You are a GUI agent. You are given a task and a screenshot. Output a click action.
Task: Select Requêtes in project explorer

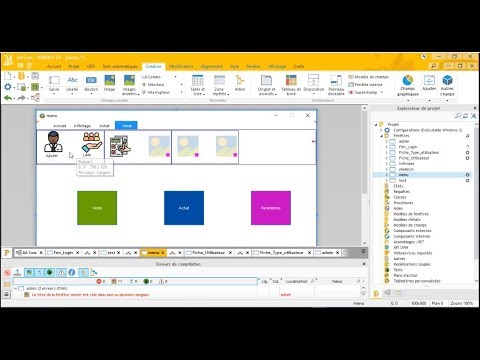pos(401,192)
